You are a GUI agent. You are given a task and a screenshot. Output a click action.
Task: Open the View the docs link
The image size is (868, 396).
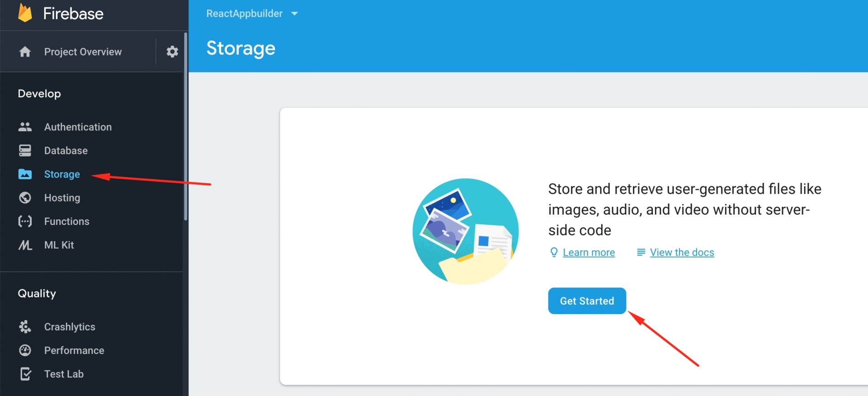point(682,253)
